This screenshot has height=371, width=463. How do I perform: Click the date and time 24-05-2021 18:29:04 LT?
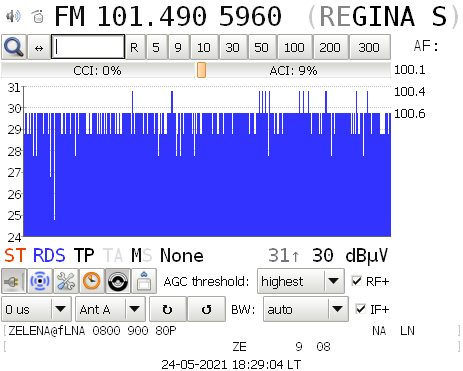(231, 364)
